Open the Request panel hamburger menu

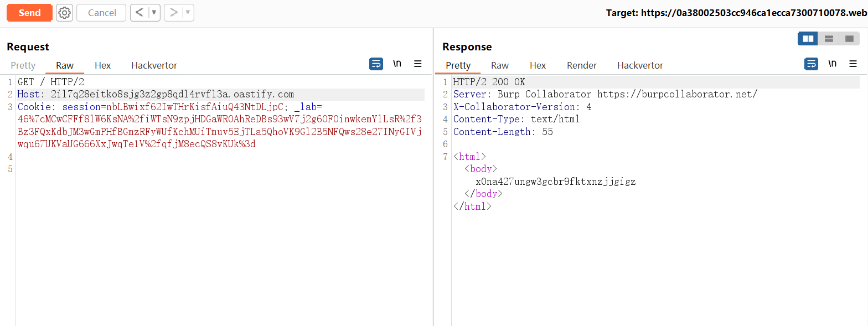click(x=418, y=64)
